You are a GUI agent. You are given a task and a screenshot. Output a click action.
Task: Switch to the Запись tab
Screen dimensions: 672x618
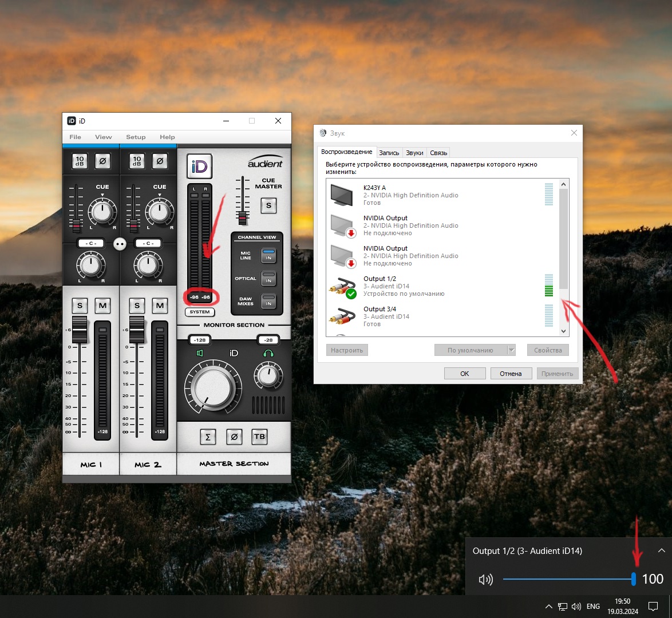[x=389, y=153]
